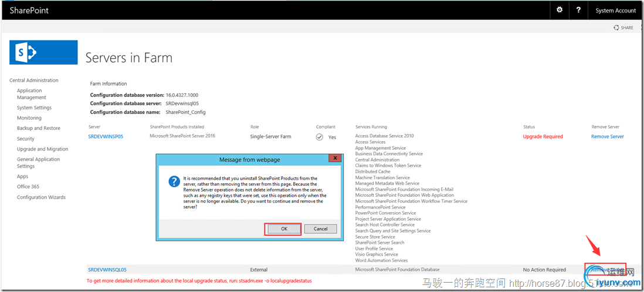
Task: Click the blue question mark dialog icon
Action: click(x=175, y=182)
